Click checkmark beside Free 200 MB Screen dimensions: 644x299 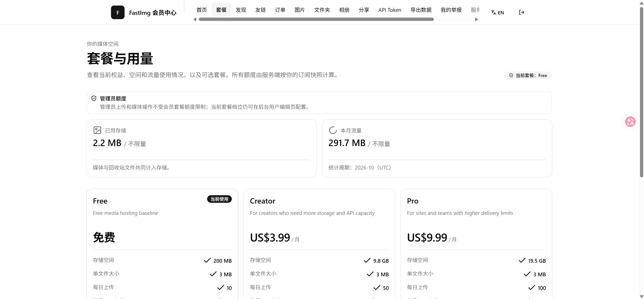pyautogui.click(x=207, y=260)
